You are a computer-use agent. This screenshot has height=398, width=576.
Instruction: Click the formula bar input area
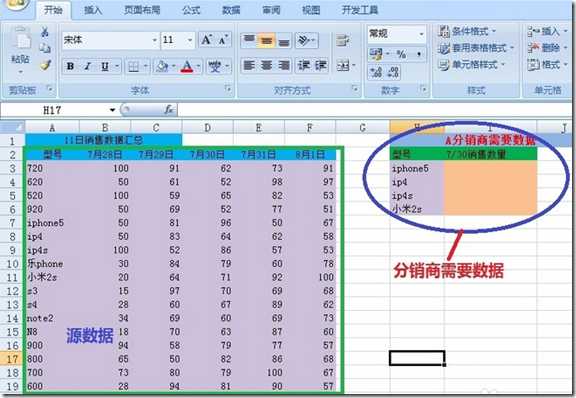(x=375, y=110)
